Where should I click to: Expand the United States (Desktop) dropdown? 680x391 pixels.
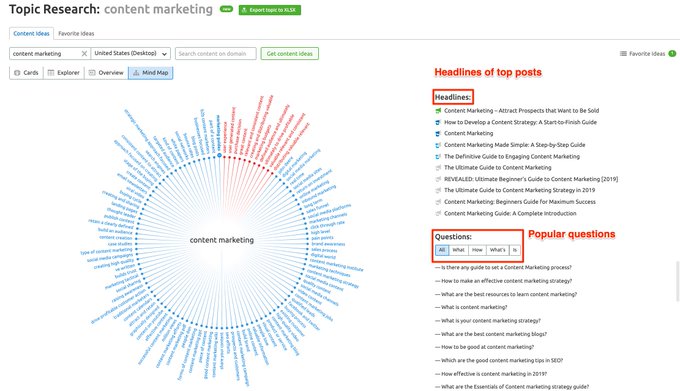pyautogui.click(x=131, y=54)
